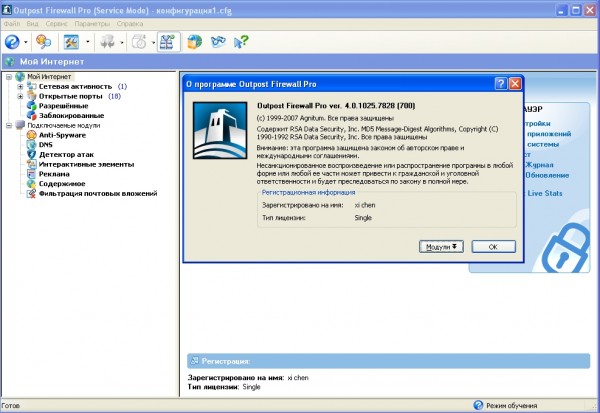Image resolution: width=600 pixels, height=413 pixels.
Task: Click OK in About dialog
Action: tap(493, 247)
